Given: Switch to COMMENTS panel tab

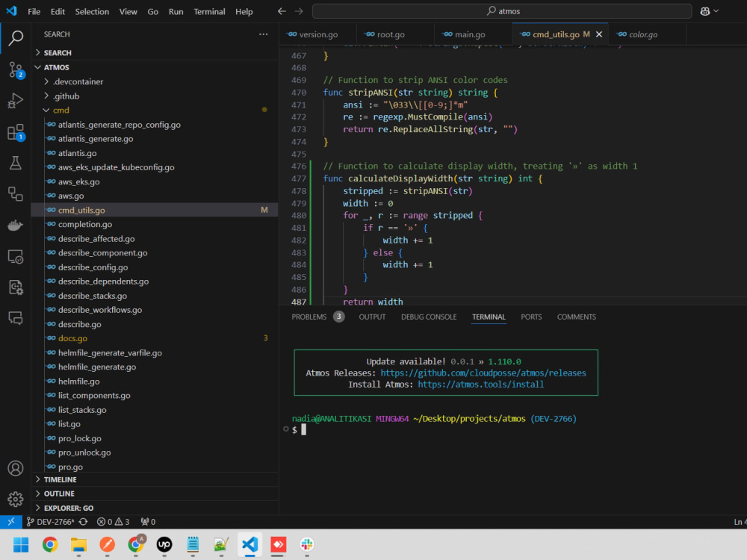Looking at the screenshot, I should [577, 317].
